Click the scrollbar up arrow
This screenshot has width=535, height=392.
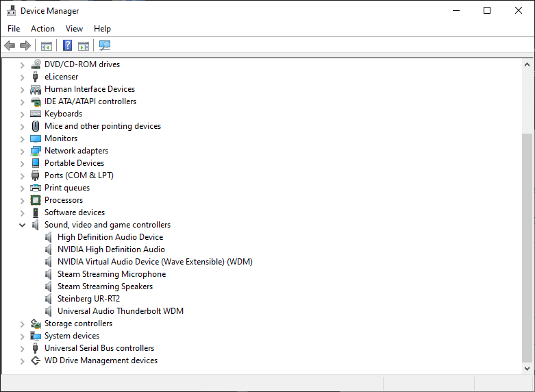[x=527, y=64]
